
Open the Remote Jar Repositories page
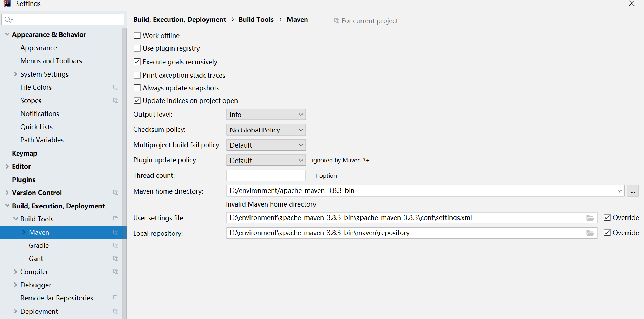click(57, 298)
